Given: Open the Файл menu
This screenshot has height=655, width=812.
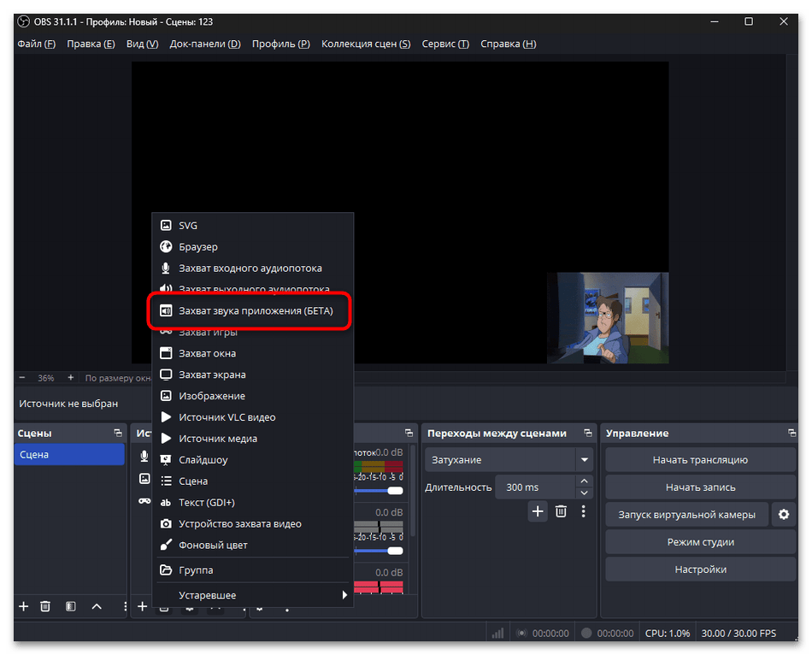Looking at the screenshot, I should pyautogui.click(x=36, y=44).
